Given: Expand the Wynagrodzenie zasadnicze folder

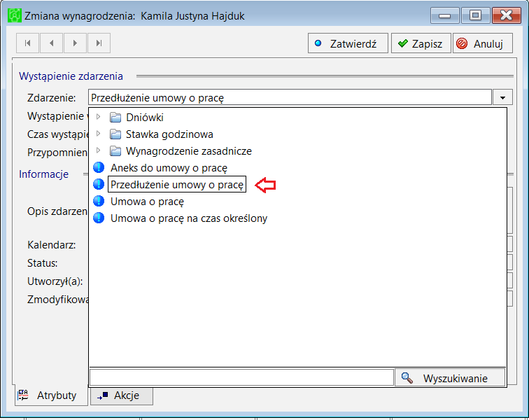Looking at the screenshot, I should tap(98, 150).
